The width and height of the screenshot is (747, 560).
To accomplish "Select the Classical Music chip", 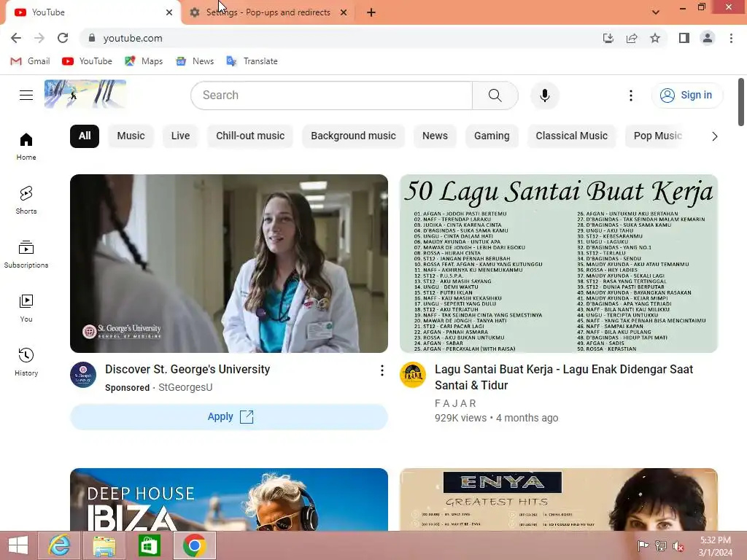I will coord(572,136).
